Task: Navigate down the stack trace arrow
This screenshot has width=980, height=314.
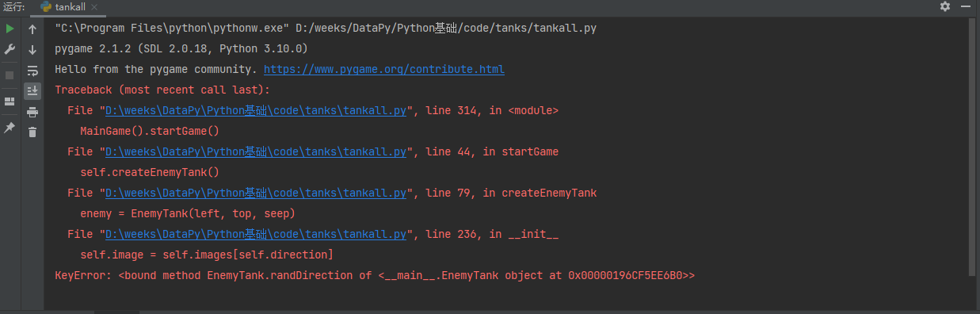Action: point(32,50)
